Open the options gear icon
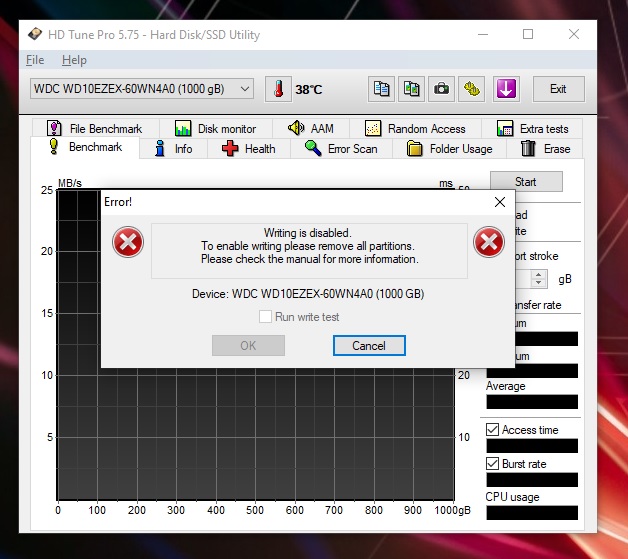The image size is (628, 559). [x=471, y=89]
